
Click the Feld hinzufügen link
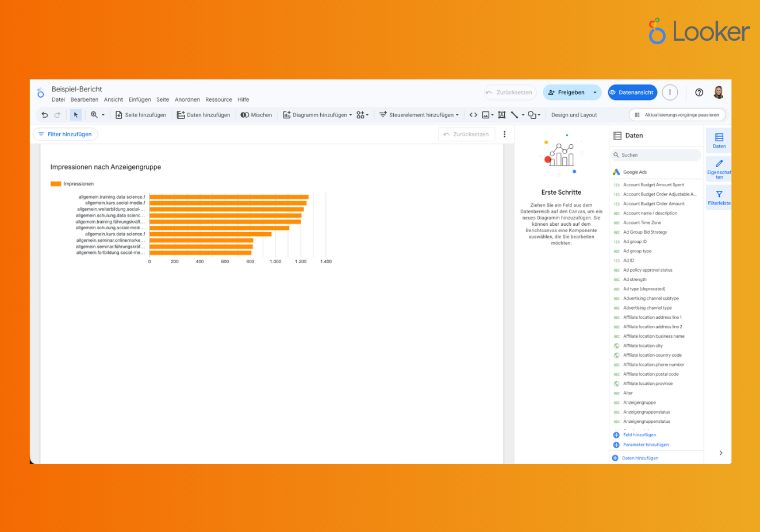click(x=639, y=435)
